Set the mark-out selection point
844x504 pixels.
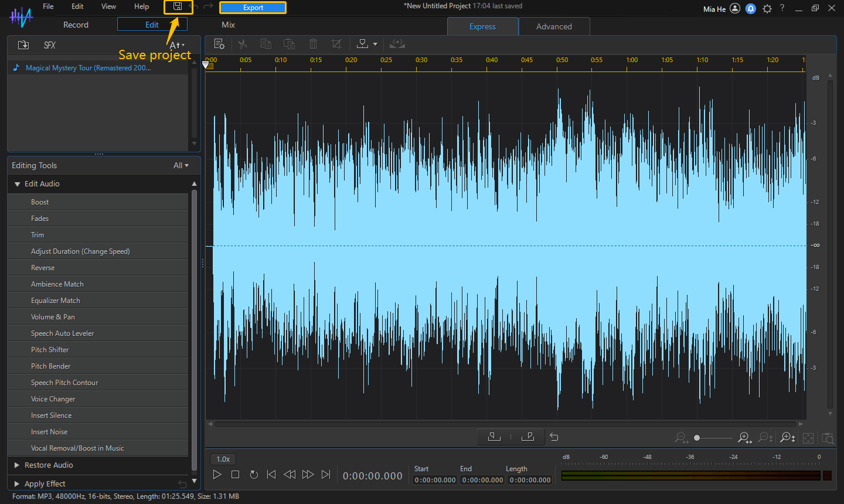click(x=527, y=437)
